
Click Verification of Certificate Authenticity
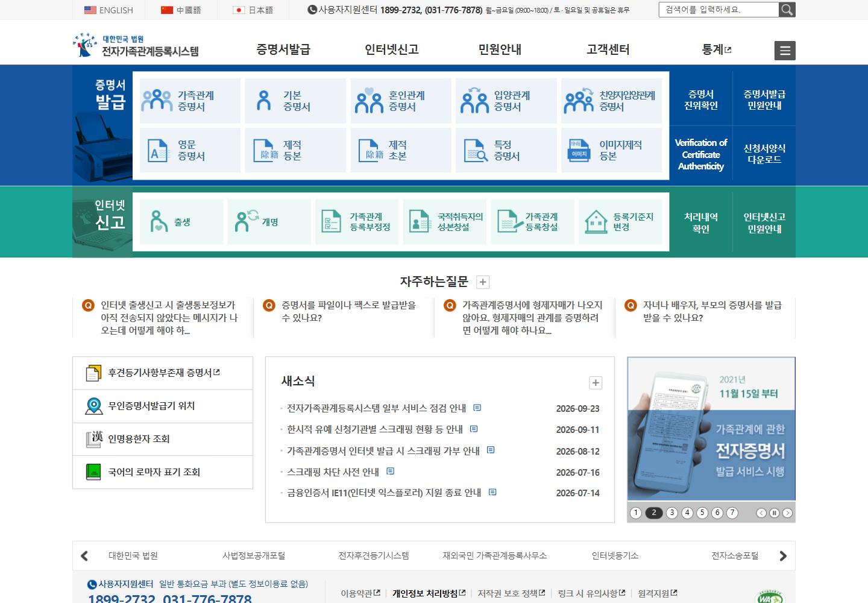click(701, 154)
